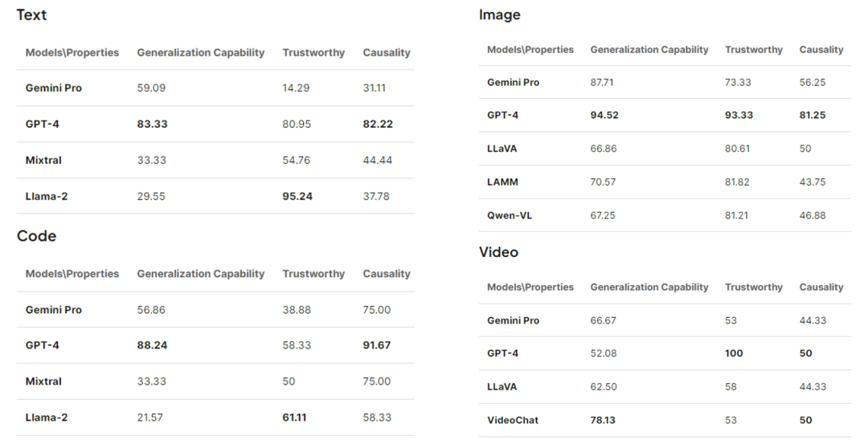Select the 95.24 Trustworthy value for Llama-2
The height and width of the screenshot is (444, 868).
298,196
